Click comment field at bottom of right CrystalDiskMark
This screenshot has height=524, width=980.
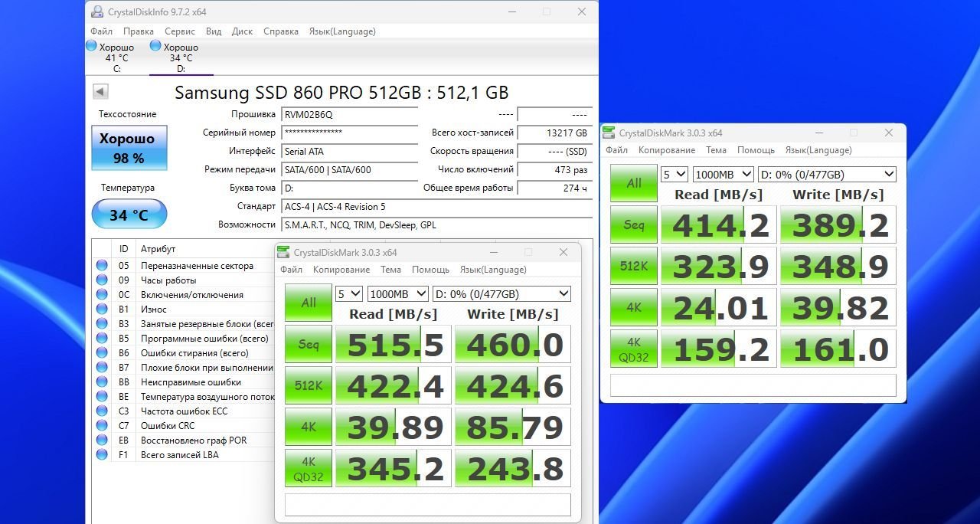click(753, 385)
